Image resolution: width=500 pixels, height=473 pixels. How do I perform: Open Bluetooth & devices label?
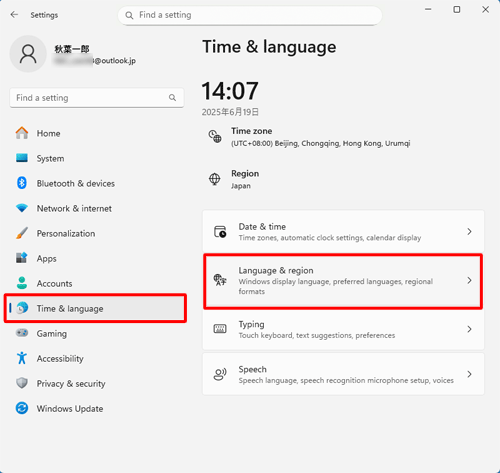coord(76,183)
